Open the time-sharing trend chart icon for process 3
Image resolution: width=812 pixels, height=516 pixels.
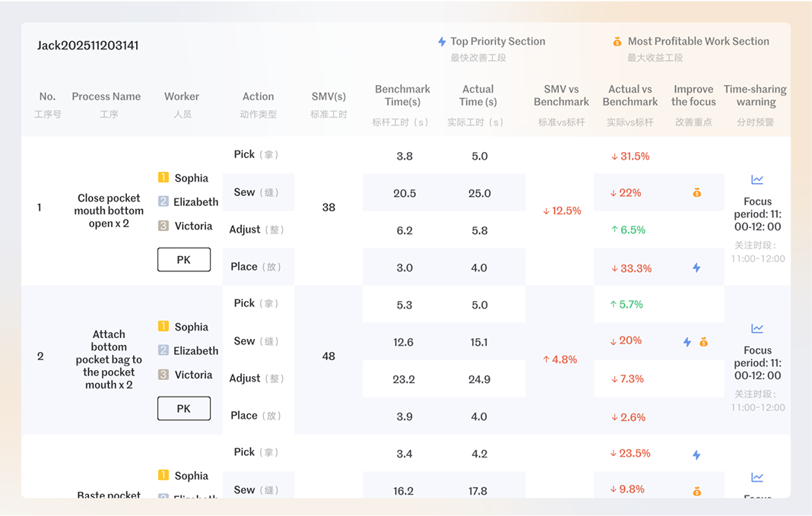(x=757, y=478)
